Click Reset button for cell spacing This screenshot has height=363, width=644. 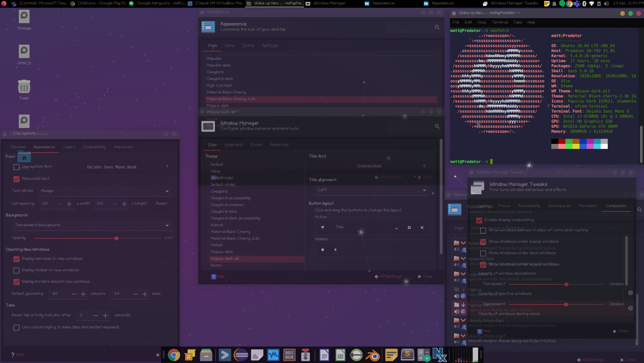[x=162, y=204]
